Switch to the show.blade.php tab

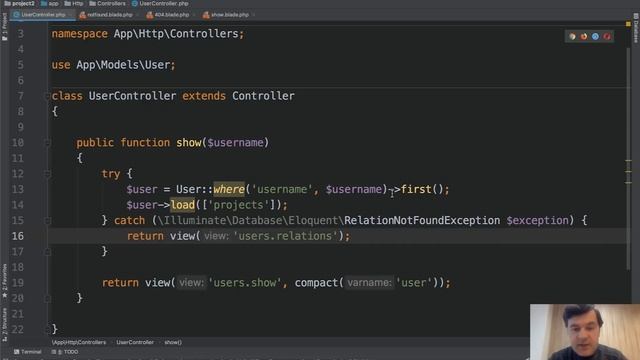tap(230, 15)
